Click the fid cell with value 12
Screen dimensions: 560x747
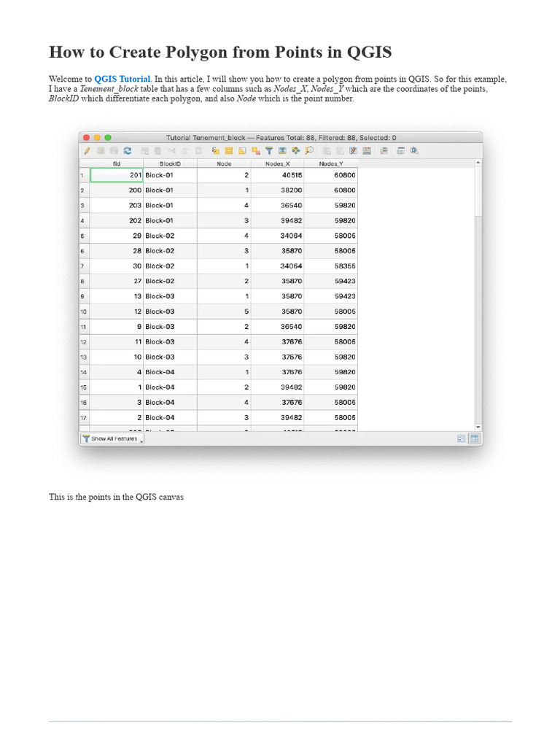click(117, 311)
